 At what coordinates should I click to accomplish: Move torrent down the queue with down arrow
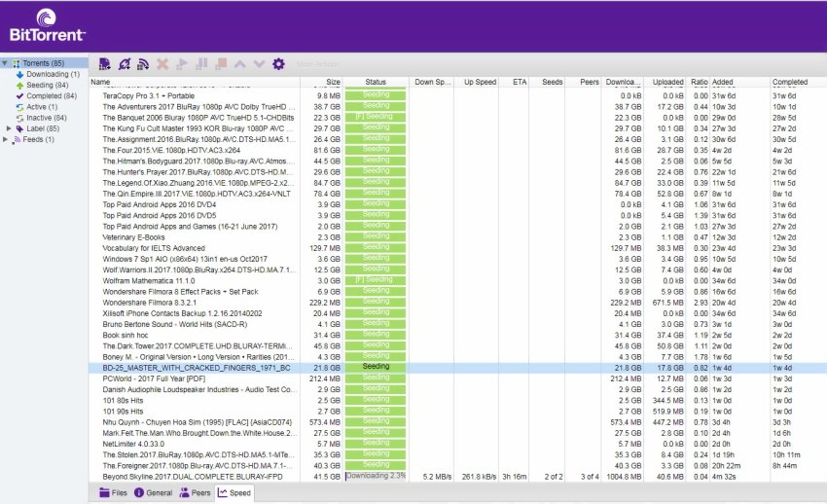[x=259, y=64]
